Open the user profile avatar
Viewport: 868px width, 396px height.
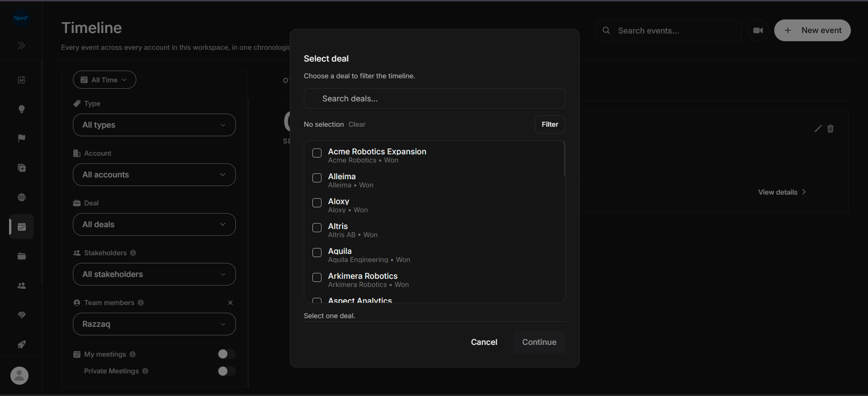(19, 376)
